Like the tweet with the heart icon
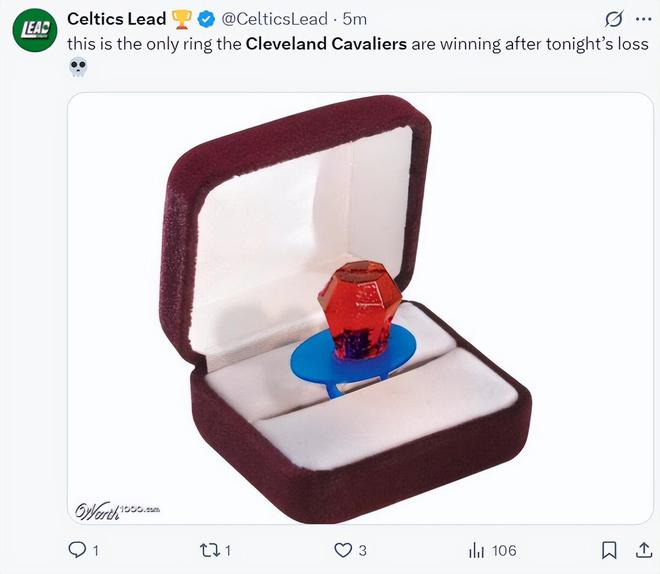This screenshot has height=574, width=660. coord(343,550)
